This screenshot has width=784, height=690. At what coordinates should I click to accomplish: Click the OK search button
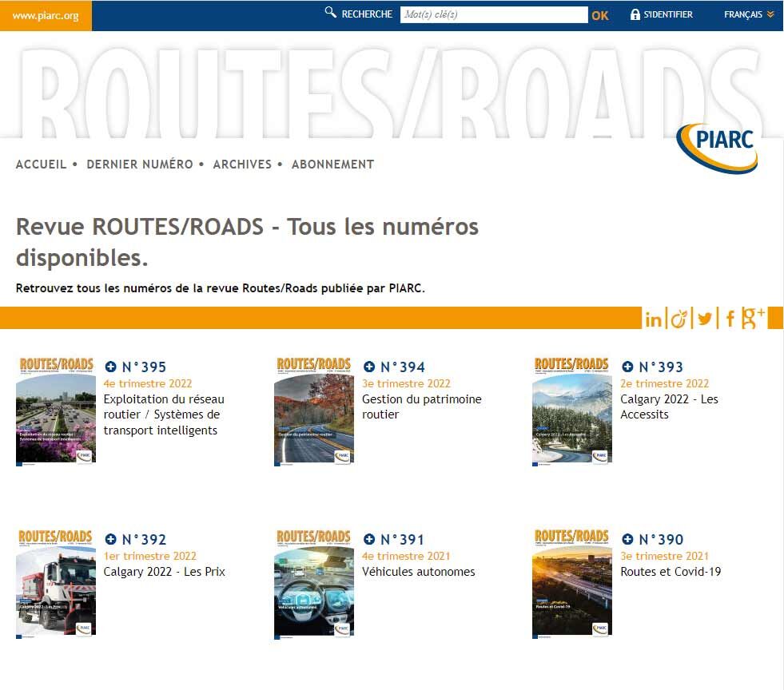600,15
